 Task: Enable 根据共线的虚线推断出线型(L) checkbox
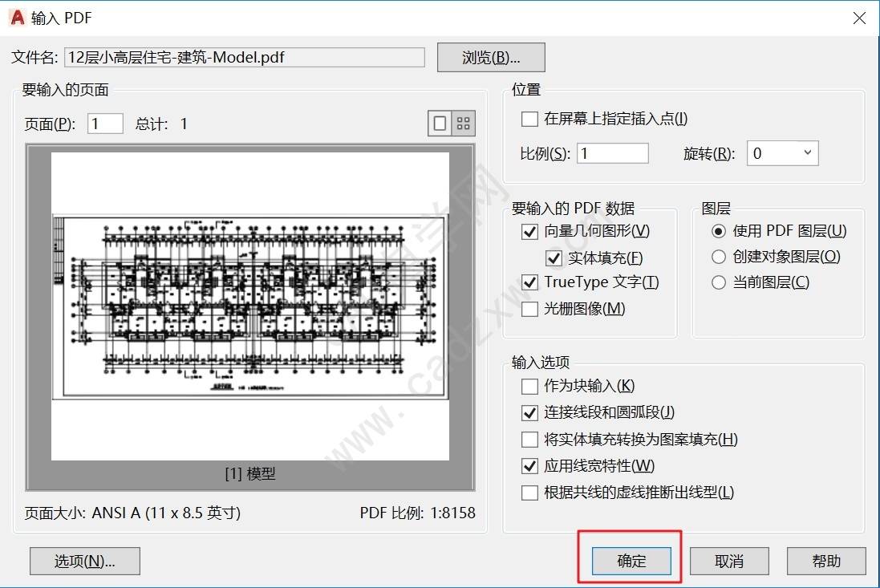529,493
